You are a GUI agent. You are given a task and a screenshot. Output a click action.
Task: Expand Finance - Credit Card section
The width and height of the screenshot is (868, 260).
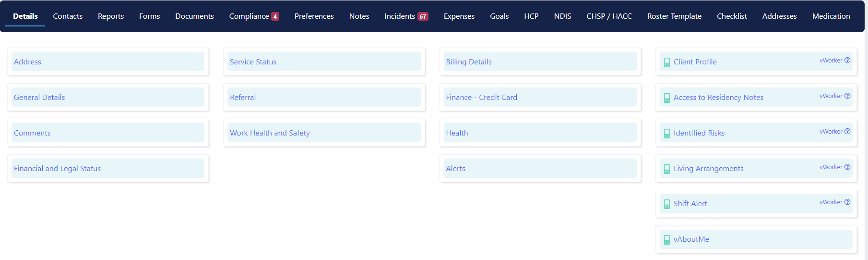click(540, 97)
